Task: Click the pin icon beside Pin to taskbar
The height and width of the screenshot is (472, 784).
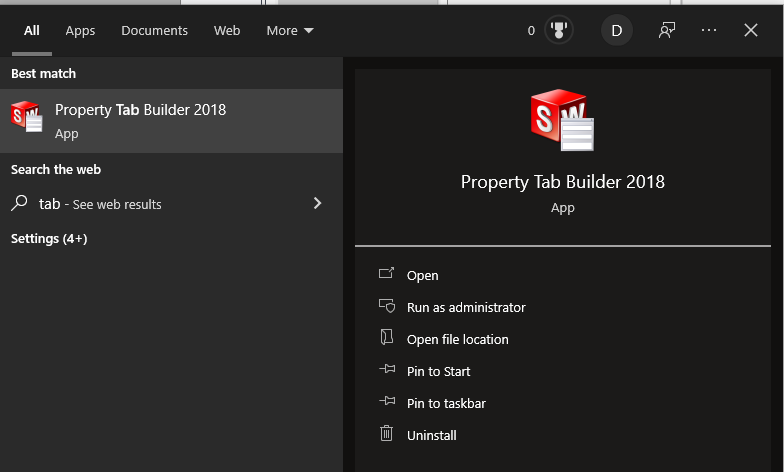Action: [387, 401]
